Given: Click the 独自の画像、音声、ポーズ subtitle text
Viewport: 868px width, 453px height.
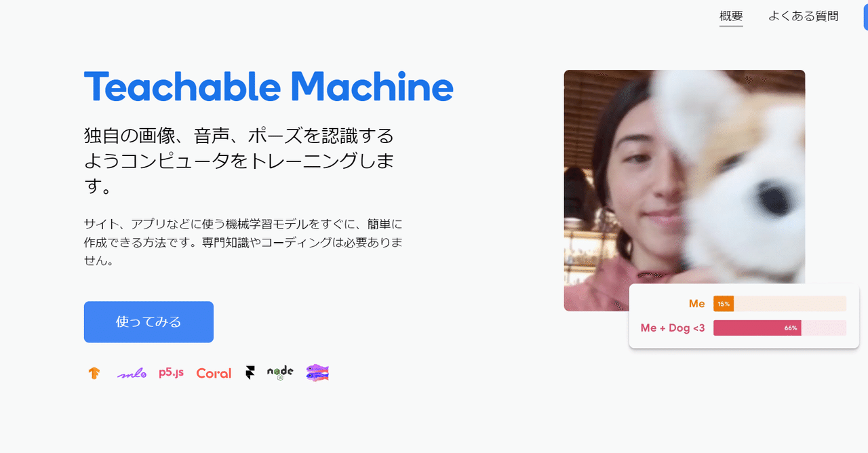Looking at the screenshot, I should [x=239, y=161].
